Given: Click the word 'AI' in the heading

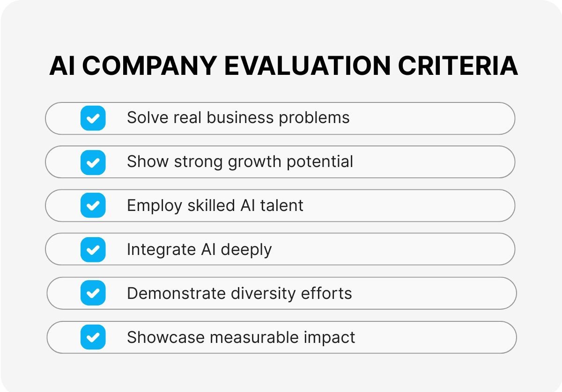Looking at the screenshot, I should point(63,66).
